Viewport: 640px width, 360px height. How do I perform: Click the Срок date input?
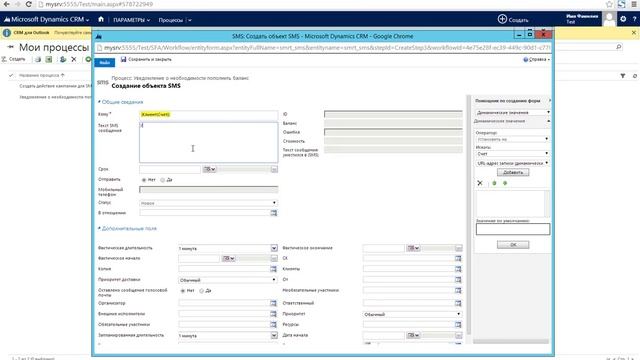[x=170, y=169]
